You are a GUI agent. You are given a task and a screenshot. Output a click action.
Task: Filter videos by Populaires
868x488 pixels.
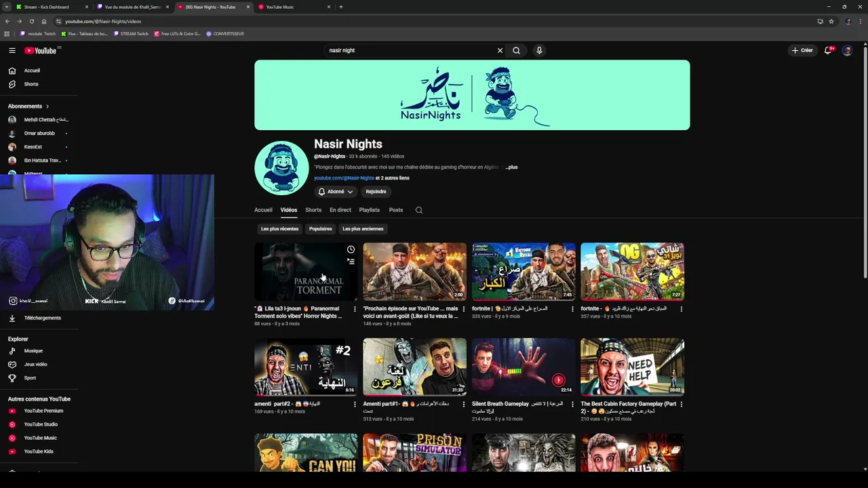coord(321,229)
